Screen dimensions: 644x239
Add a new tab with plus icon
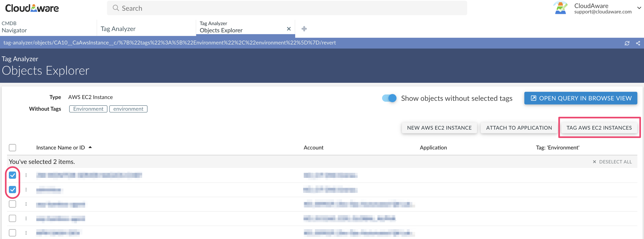(304, 29)
